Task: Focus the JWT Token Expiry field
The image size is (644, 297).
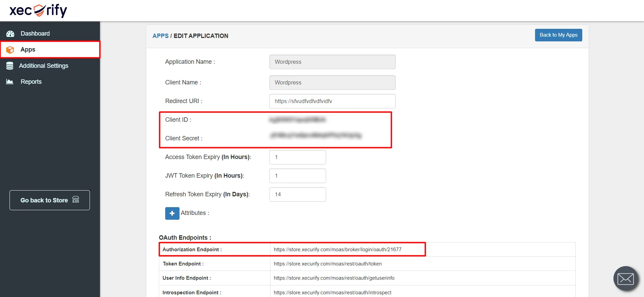Action: pyautogui.click(x=298, y=176)
